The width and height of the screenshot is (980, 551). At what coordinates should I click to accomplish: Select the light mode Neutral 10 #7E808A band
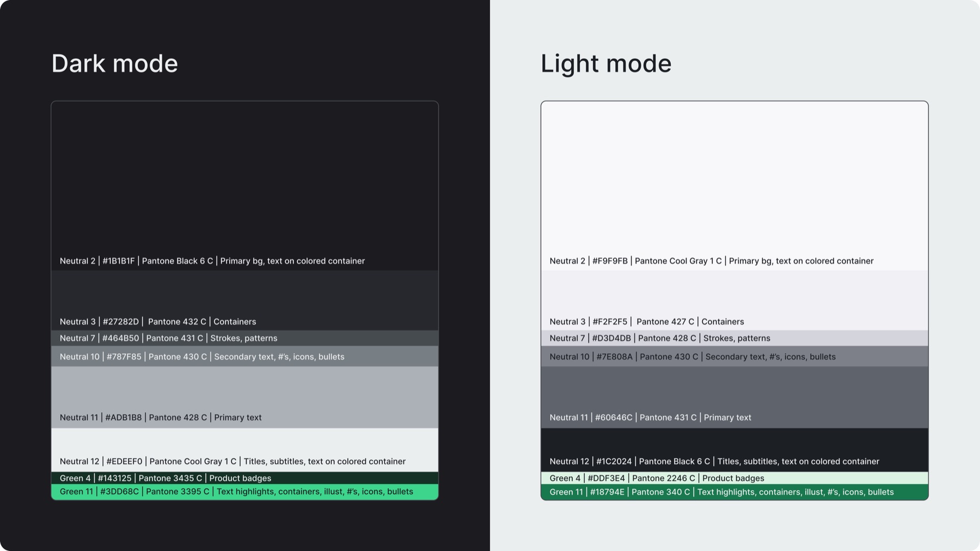(734, 357)
